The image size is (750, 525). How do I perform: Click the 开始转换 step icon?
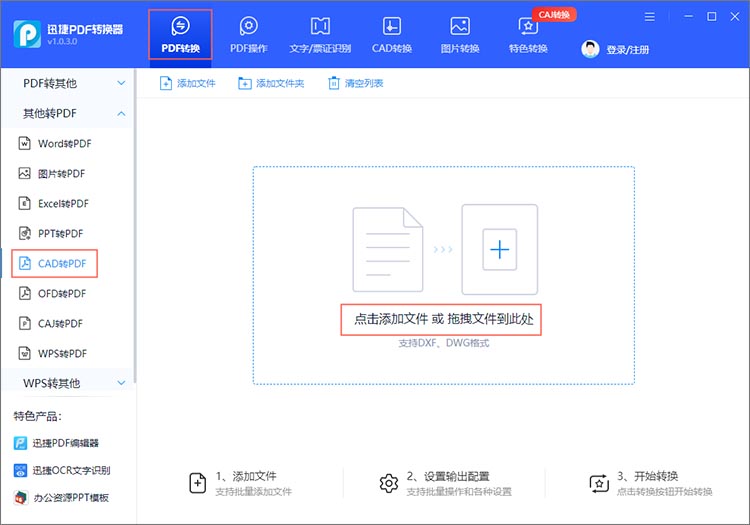click(x=599, y=483)
